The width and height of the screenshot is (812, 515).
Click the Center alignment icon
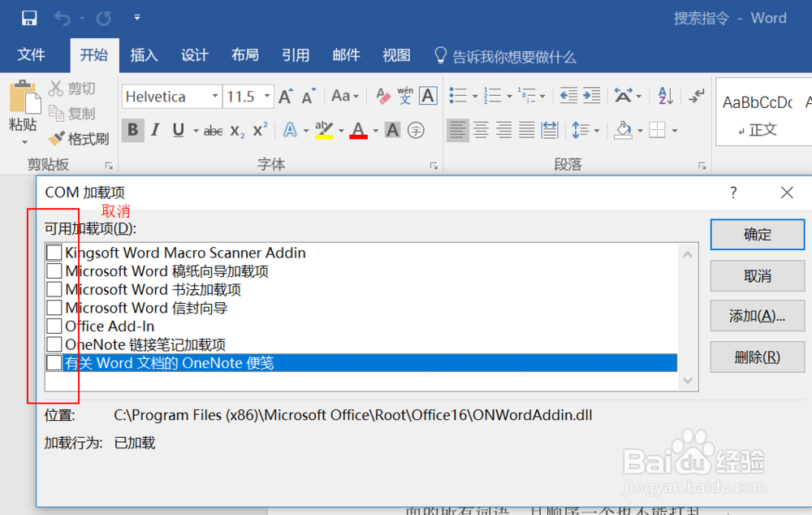click(x=481, y=130)
